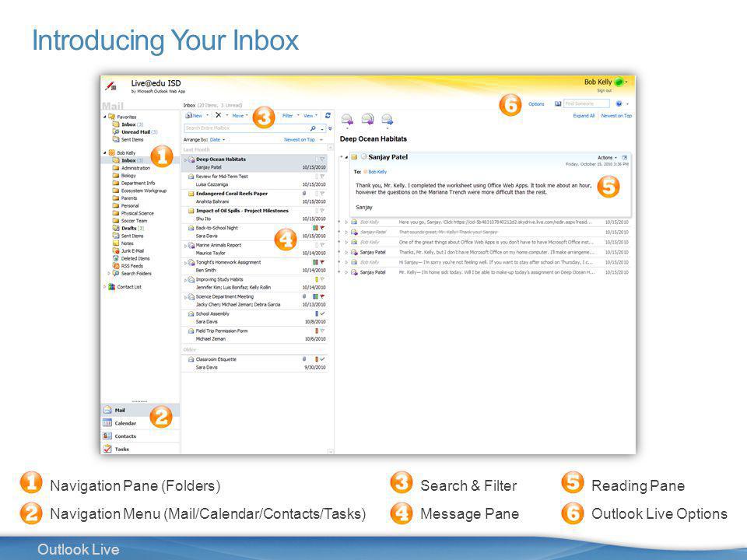Open the Ecosystem Workgroup folder
The image size is (747, 560).
coord(139,191)
